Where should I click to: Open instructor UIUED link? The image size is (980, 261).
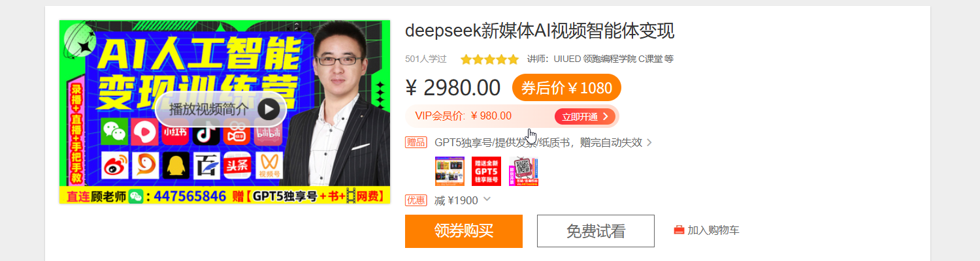(567, 59)
